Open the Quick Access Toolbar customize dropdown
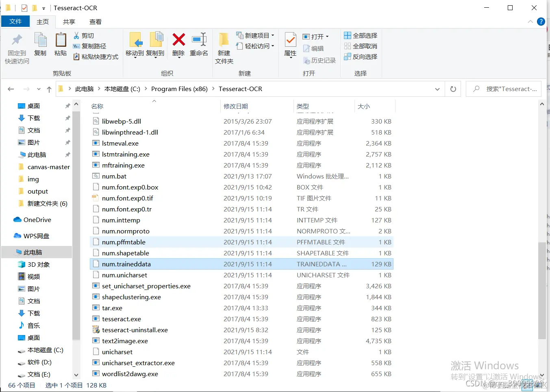The image size is (550, 392). point(43,8)
